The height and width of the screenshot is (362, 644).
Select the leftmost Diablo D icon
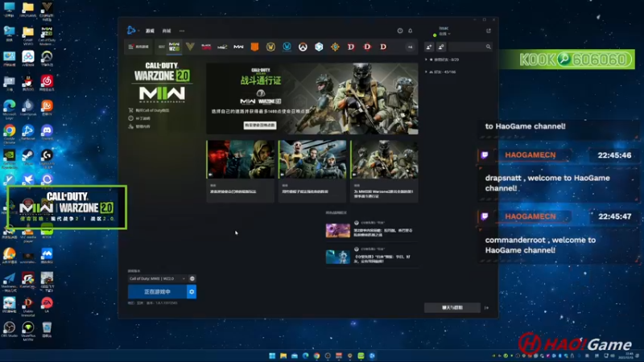coord(351,47)
